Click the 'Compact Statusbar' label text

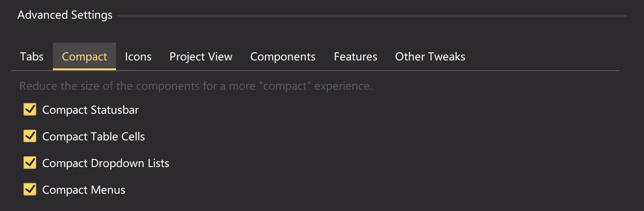tap(91, 110)
